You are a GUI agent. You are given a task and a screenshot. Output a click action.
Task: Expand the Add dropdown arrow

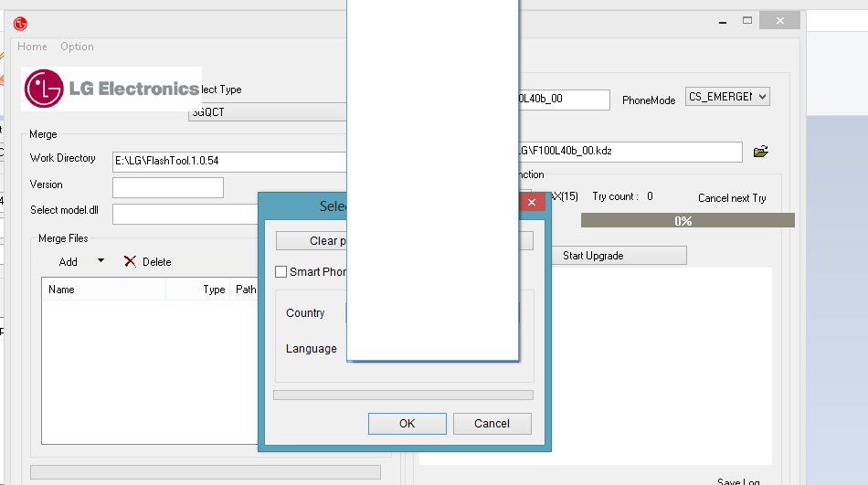pos(101,260)
